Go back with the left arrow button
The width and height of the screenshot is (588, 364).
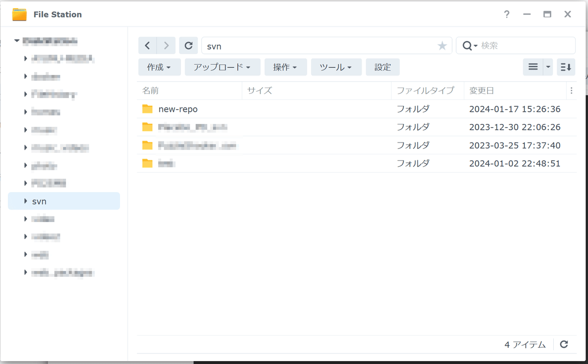click(147, 46)
